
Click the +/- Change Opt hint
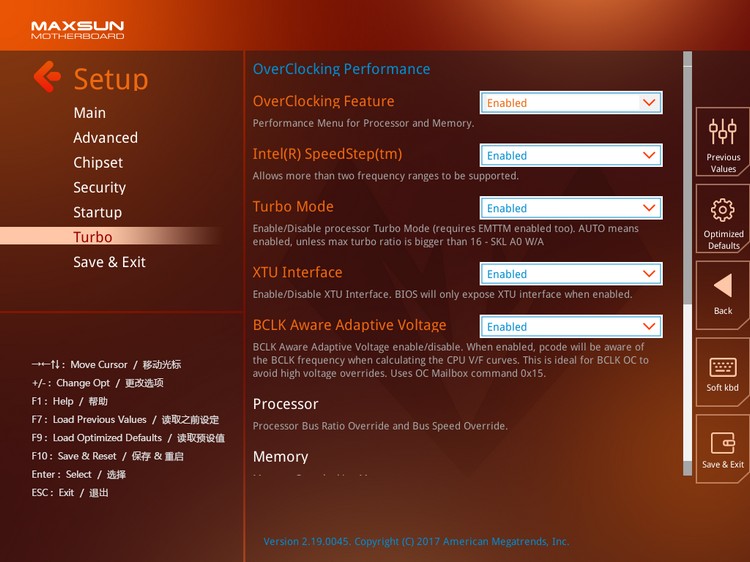pos(98,383)
